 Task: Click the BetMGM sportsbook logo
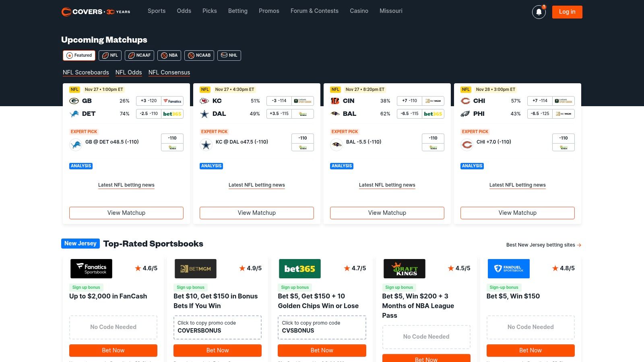click(x=196, y=269)
